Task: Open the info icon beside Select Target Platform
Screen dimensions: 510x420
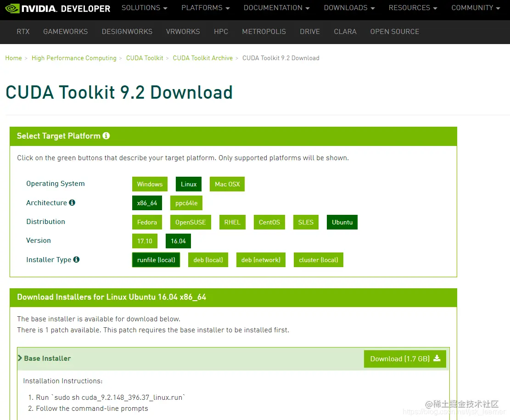Action: pos(106,136)
